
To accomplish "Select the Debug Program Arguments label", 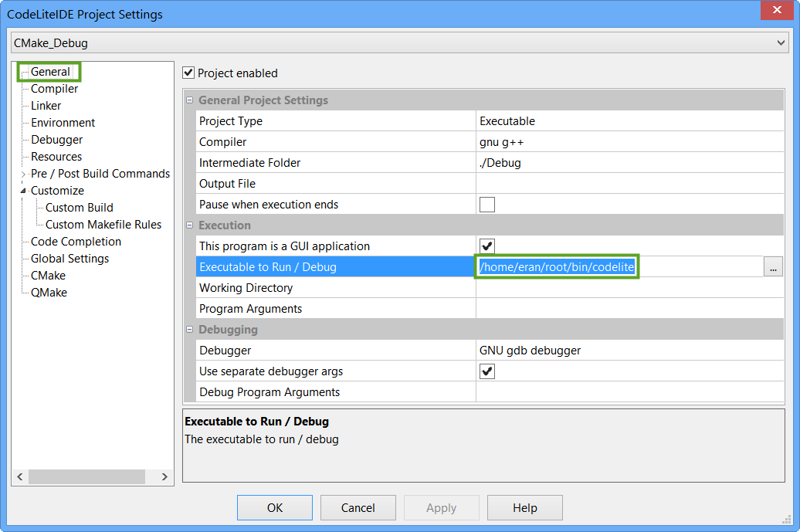I will pyautogui.click(x=269, y=392).
